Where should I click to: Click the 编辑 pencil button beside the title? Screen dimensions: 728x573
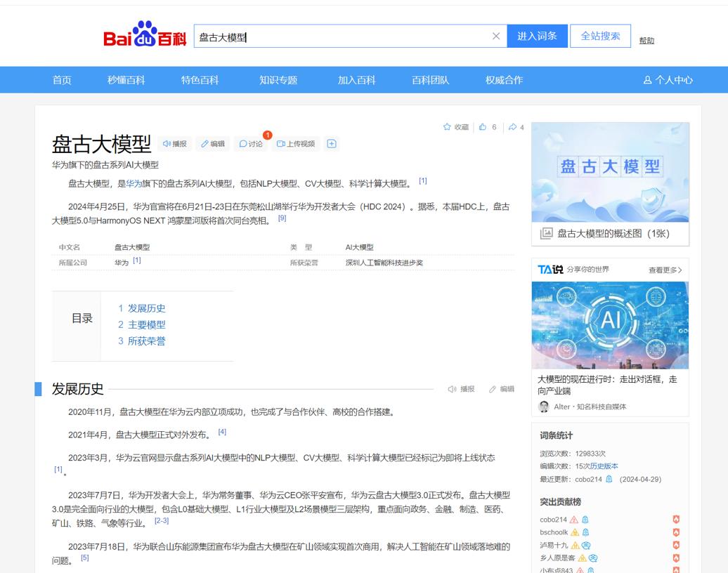point(213,144)
